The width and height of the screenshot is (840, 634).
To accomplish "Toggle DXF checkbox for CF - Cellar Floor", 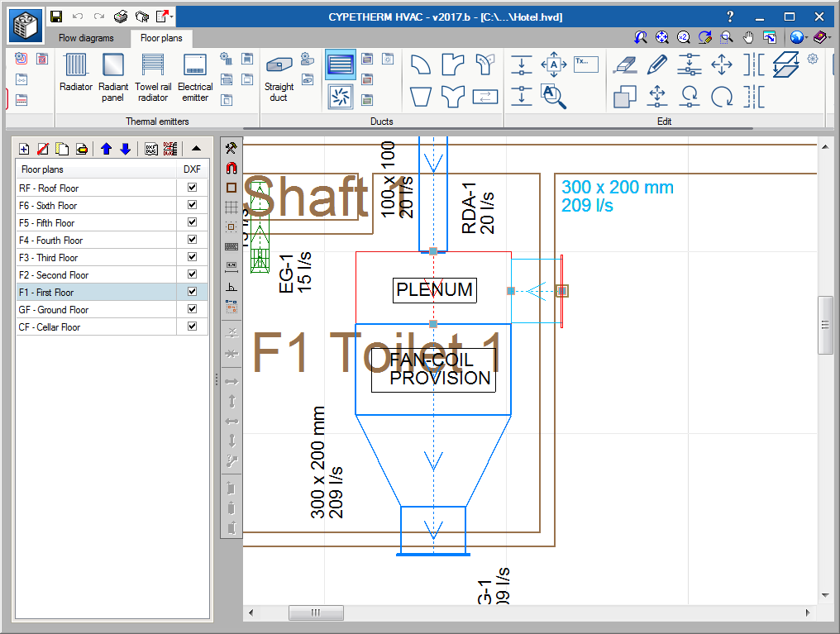I will 192,327.
